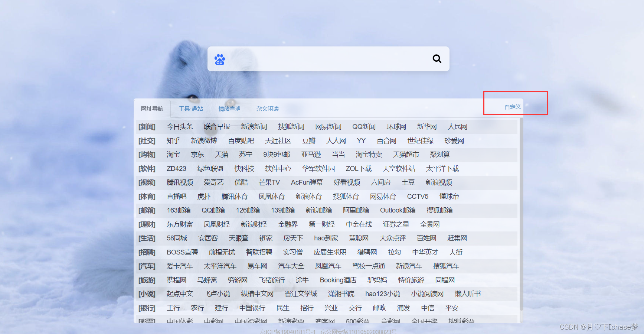Click 第一财经 link
This screenshot has width=644, height=334.
pos(322,224)
